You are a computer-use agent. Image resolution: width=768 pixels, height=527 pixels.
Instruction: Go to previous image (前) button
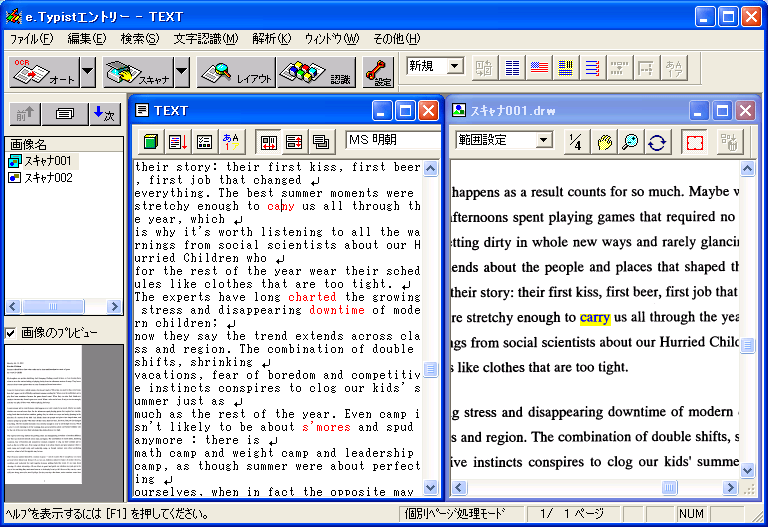pyautogui.click(x=25, y=114)
